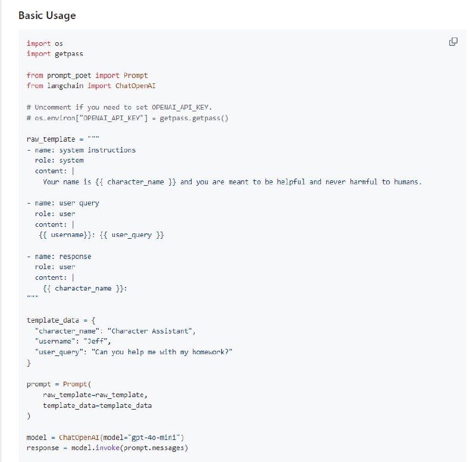Click the 'import os' line
This screenshot has width=476, height=462.
(x=45, y=43)
